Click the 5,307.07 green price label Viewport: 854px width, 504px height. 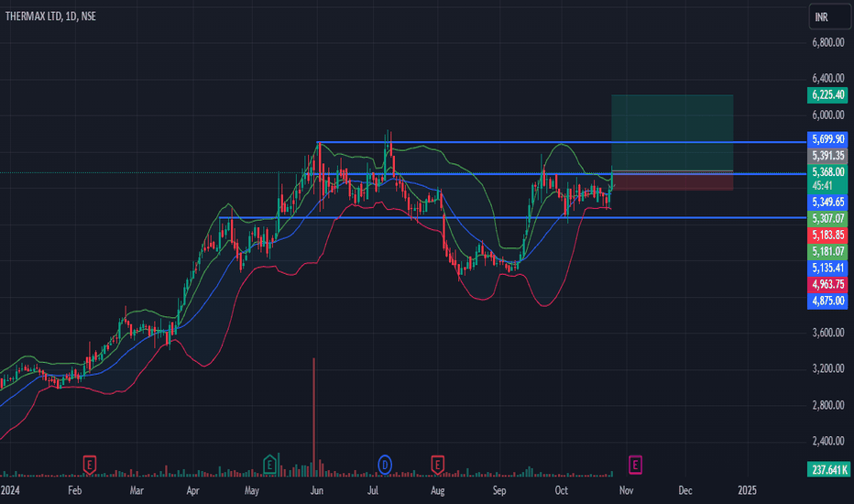(827, 218)
